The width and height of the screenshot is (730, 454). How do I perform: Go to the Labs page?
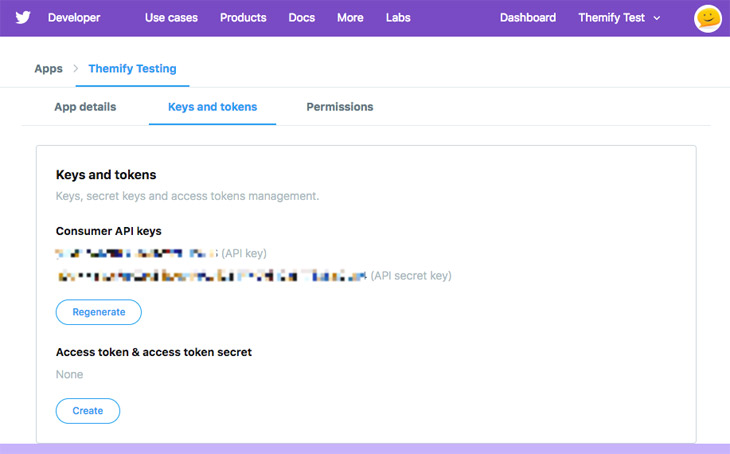398,18
